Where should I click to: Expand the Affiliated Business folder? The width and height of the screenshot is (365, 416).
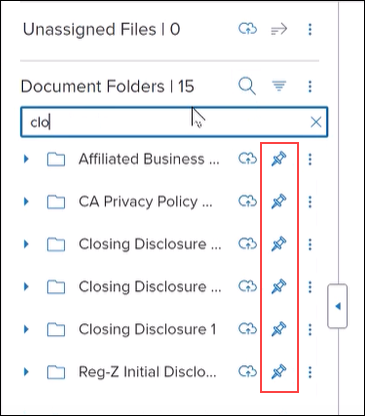(x=26, y=159)
